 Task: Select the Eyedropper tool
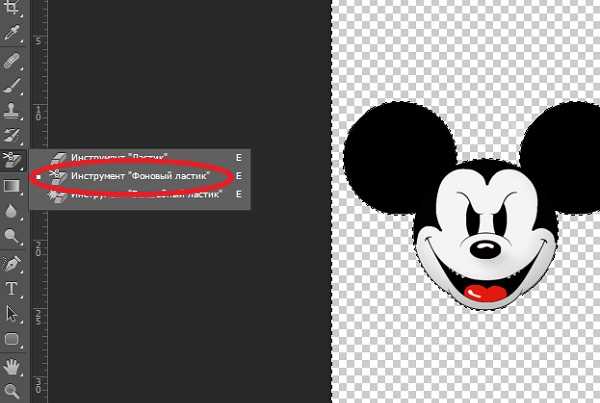(11, 34)
